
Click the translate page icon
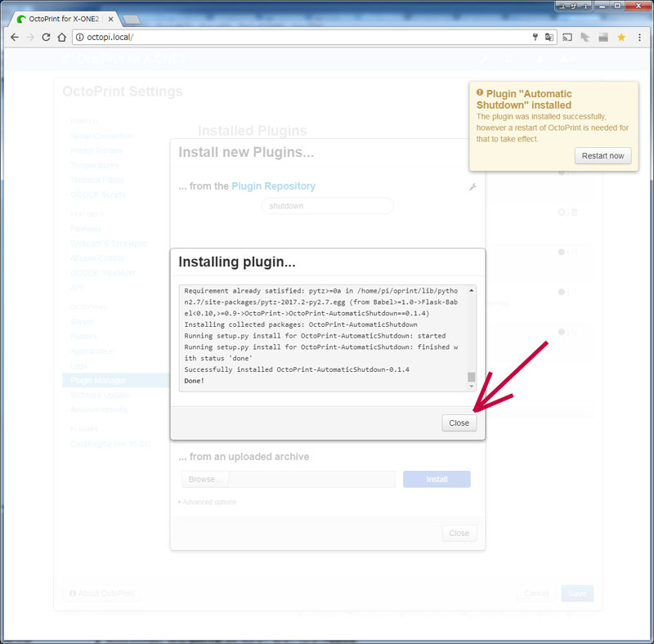549,37
